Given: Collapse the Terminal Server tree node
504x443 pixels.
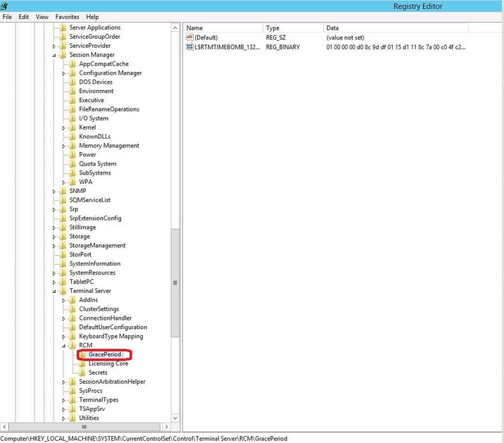Looking at the screenshot, I should [x=54, y=291].
